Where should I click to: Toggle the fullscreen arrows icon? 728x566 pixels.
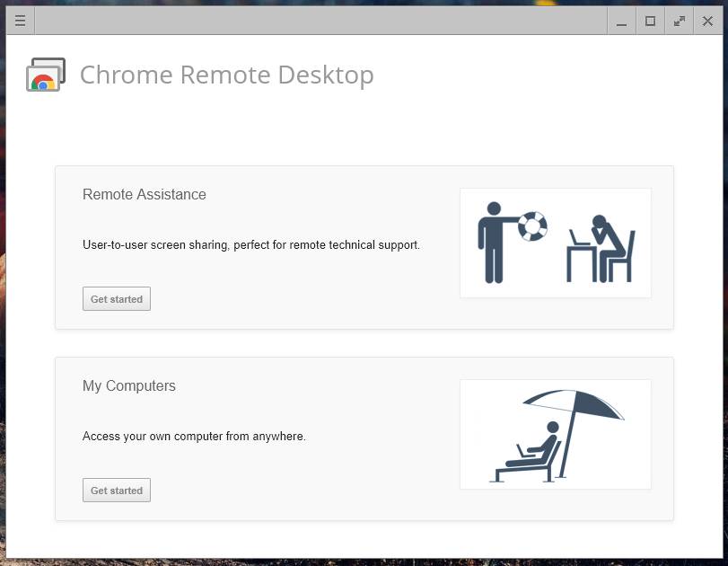tap(680, 21)
